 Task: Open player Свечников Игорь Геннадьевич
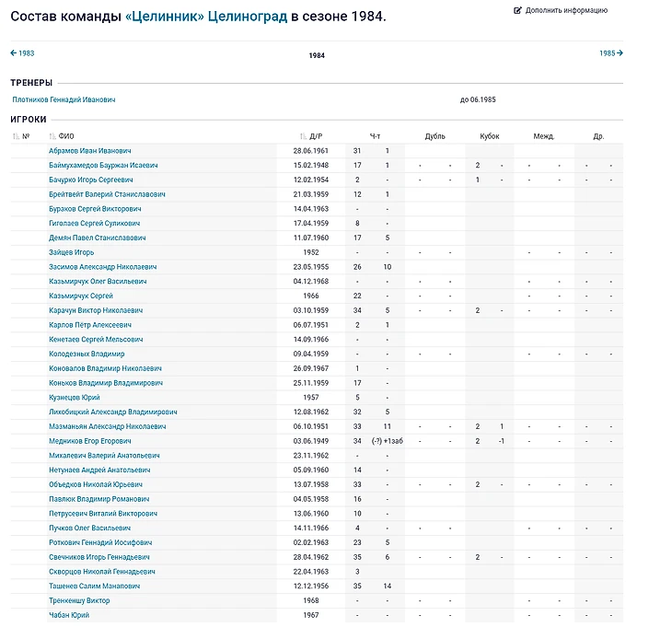100,557
